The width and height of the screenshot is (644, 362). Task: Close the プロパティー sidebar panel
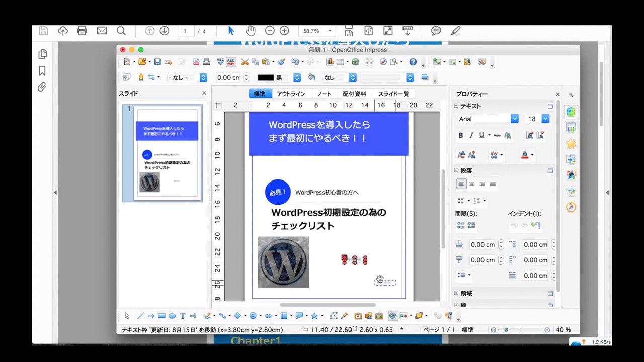click(557, 94)
